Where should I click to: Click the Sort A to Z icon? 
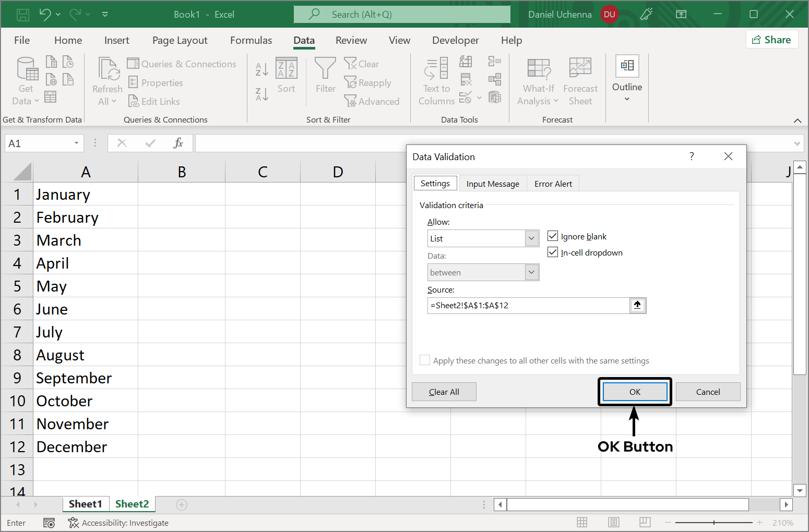coord(261,68)
